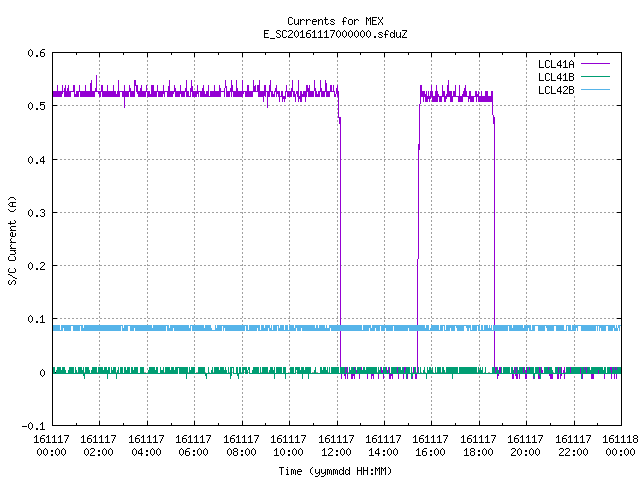Click the 0.4 y-axis tick label

(36, 160)
